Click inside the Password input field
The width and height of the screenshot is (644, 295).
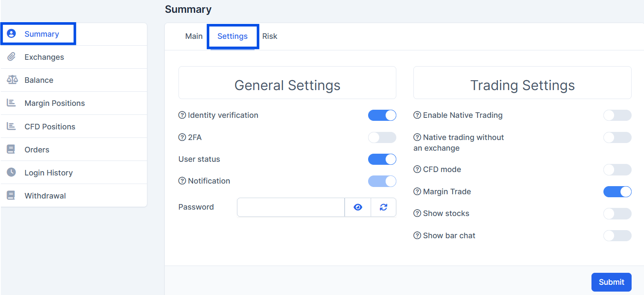click(x=290, y=207)
